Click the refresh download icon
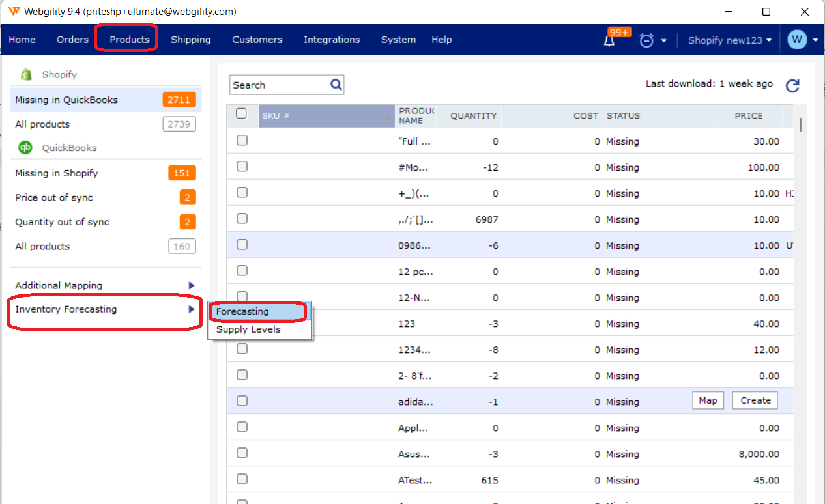 click(x=792, y=86)
